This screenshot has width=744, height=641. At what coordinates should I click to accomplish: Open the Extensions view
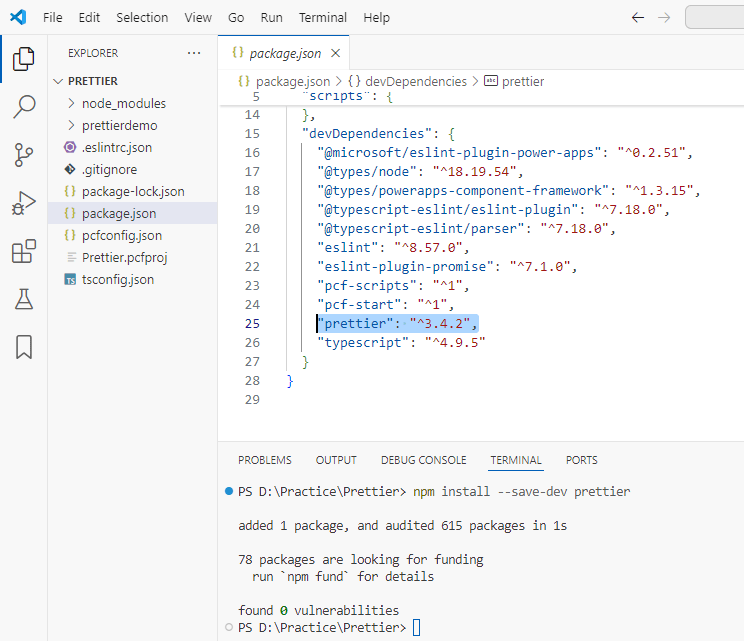23,251
